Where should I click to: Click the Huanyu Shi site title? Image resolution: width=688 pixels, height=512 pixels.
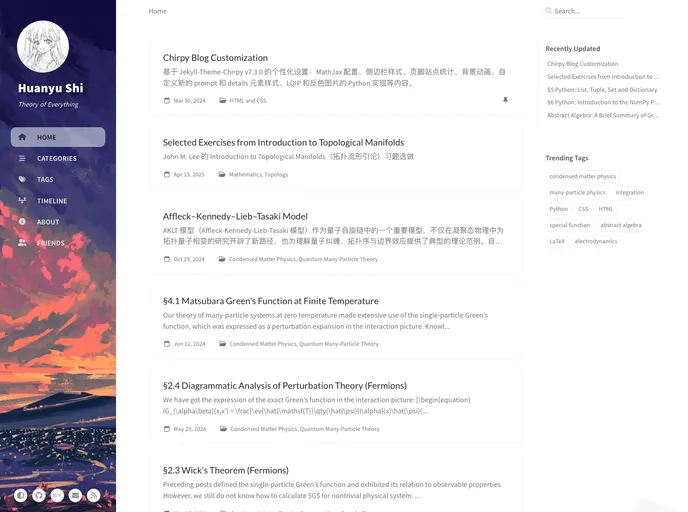tap(50, 88)
